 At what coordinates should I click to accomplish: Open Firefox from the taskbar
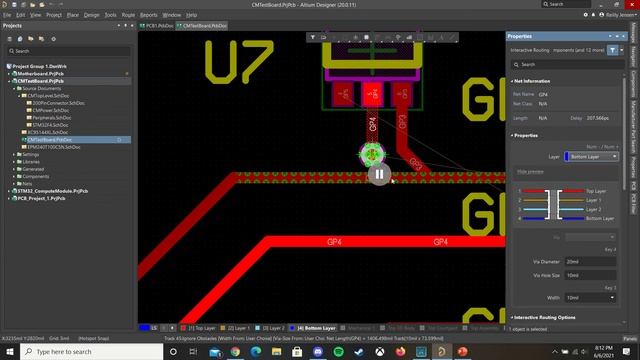click(x=400, y=351)
